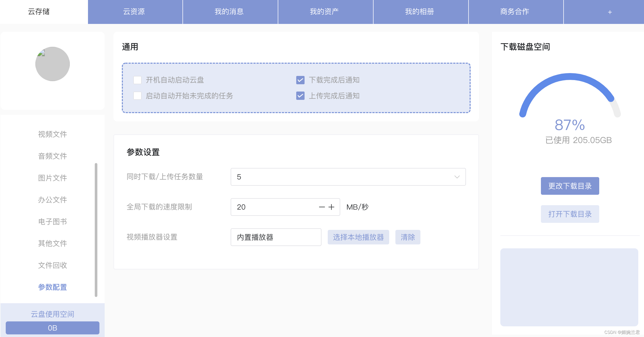Viewport: 644px width, 337px height.
Task: Click the minus icon on speed limit
Action: point(322,207)
